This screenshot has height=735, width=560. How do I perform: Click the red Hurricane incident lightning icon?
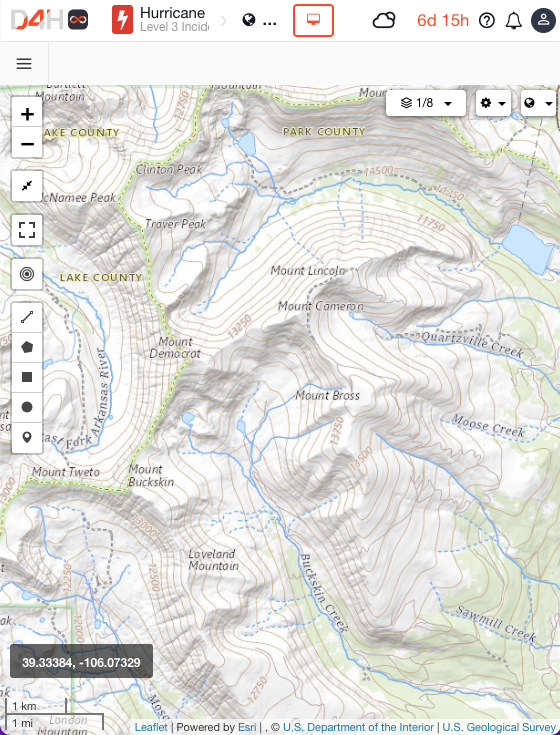[x=122, y=20]
